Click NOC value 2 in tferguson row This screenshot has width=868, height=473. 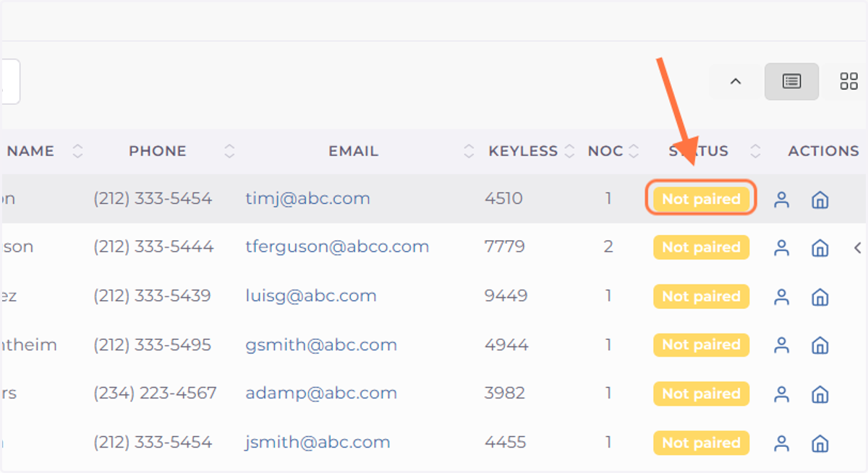coord(608,247)
